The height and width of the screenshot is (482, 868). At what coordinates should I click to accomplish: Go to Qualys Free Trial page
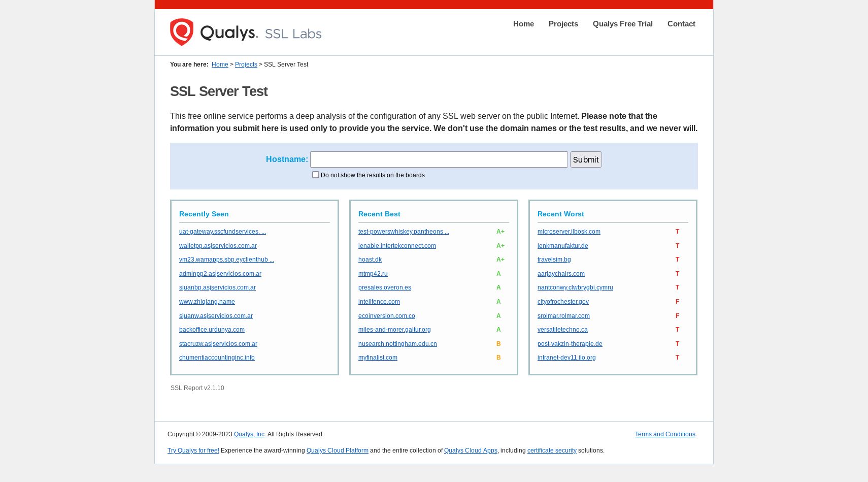622,24
